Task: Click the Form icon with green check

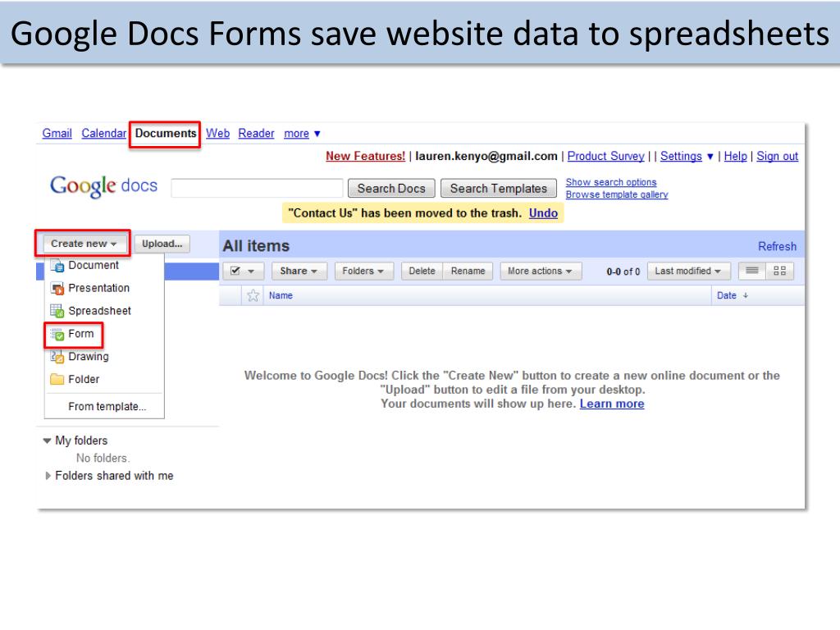Action: tap(57, 335)
